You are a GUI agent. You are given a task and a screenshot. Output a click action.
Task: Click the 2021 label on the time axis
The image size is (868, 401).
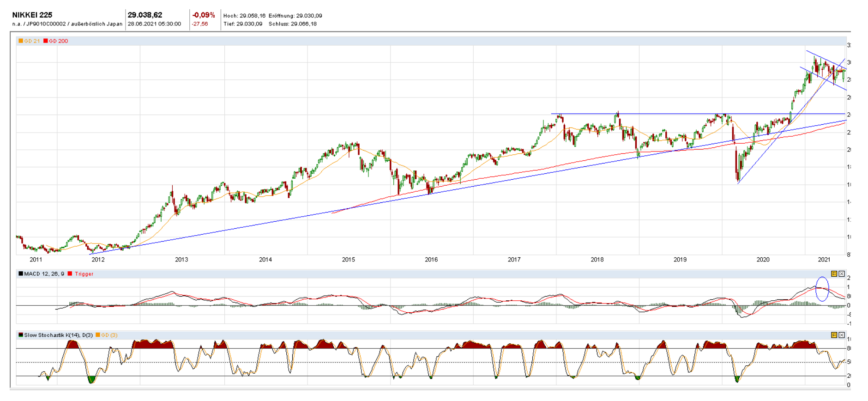pos(824,260)
